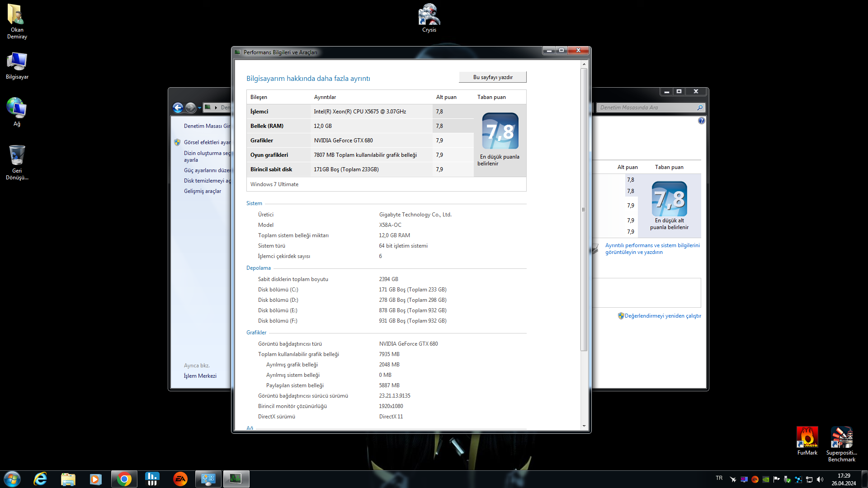
Task: Click the 'Denetim Masasında Ara' search field
Action: [x=646, y=108]
